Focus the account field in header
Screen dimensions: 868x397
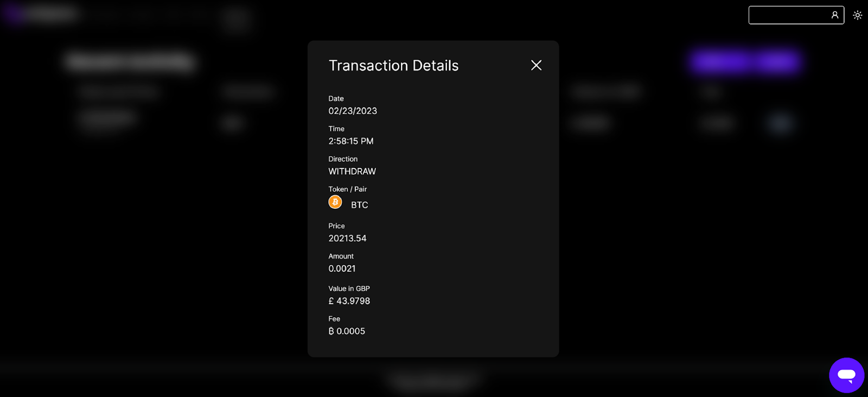click(796, 15)
